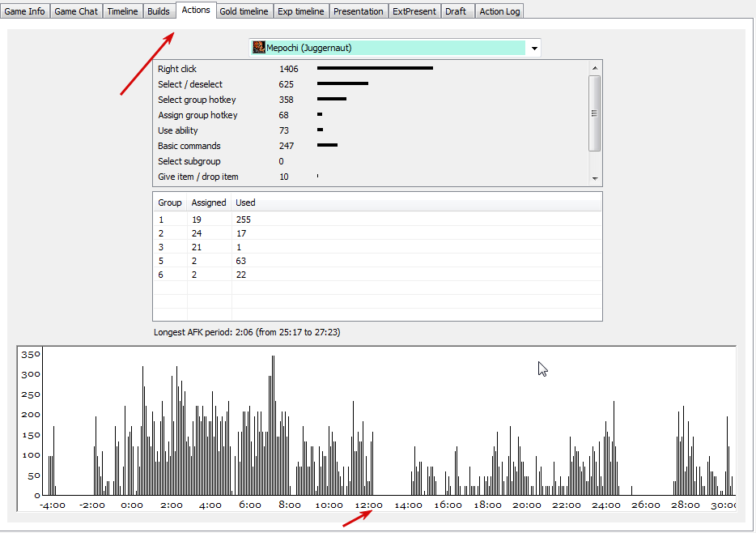Select the Right click action row
The image size is (756, 533).
(x=370, y=69)
